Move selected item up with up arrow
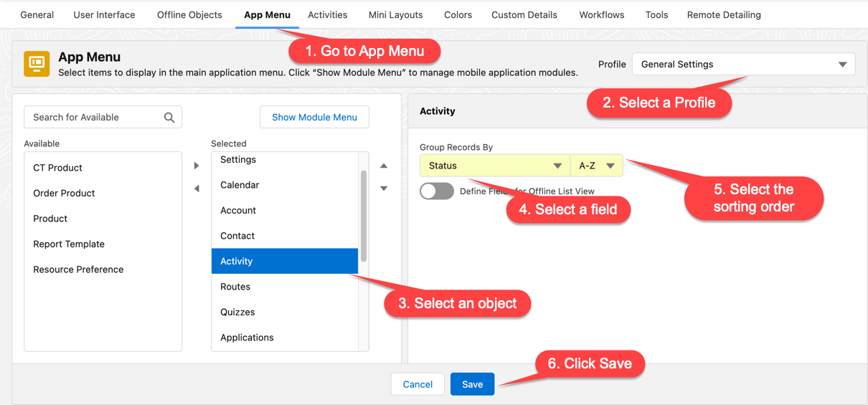The height and width of the screenshot is (405, 868). (x=384, y=166)
